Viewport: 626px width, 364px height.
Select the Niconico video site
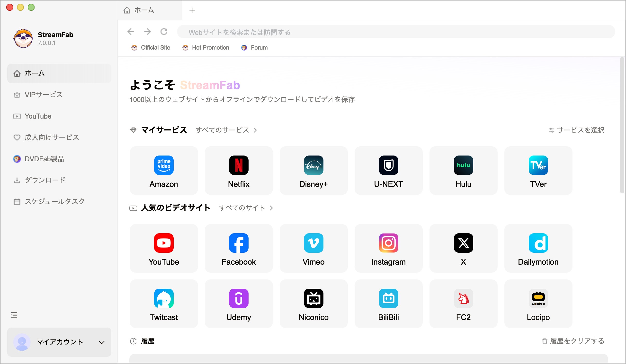(x=313, y=304)
